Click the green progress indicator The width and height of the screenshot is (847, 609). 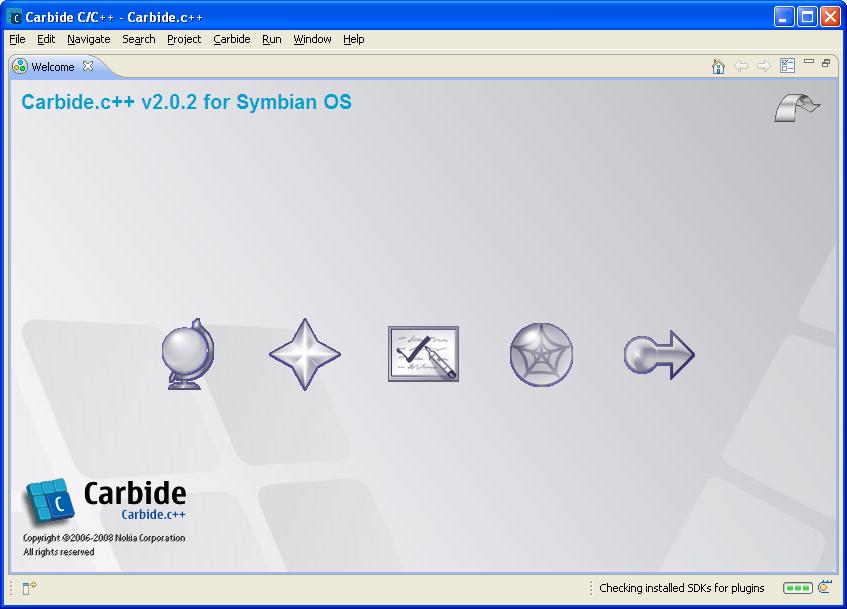(797, 588)
